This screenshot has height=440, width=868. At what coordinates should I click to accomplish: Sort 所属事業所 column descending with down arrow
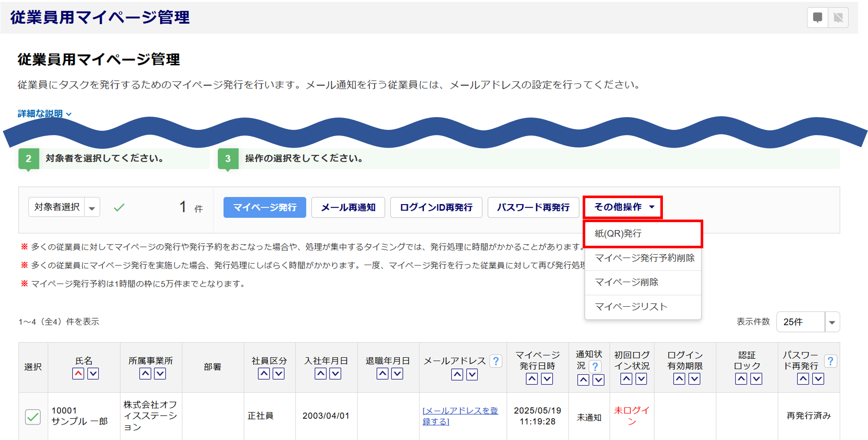point(160,374)
